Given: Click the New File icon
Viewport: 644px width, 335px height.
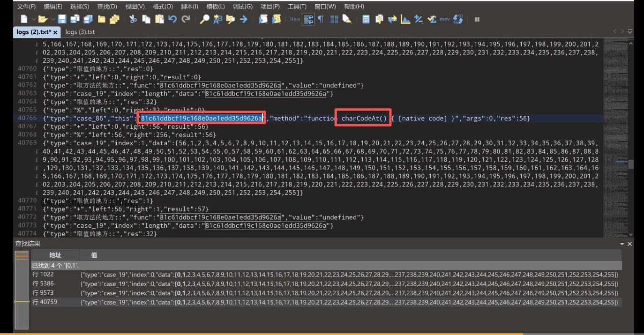Looking at the screenshot, I should click(x=24, y=19).
